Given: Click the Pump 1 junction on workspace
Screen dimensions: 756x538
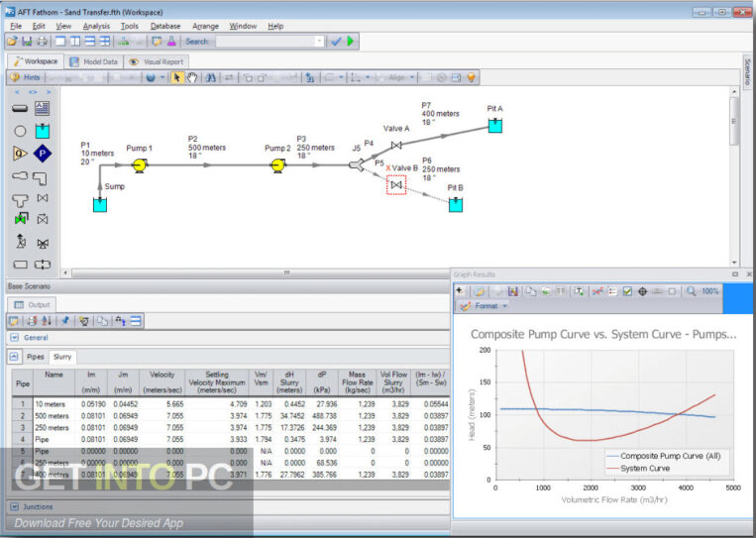Looking at the screenshot, I should click(140, 165).
